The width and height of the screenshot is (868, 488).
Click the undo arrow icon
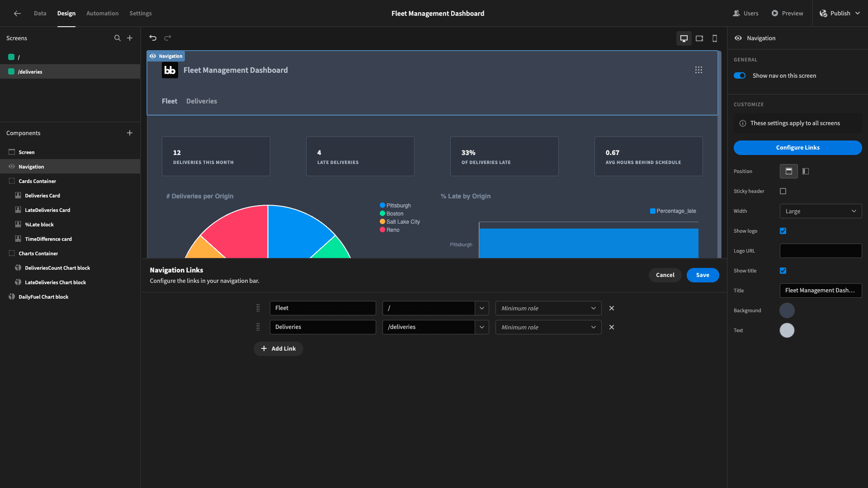click(153, 38)
